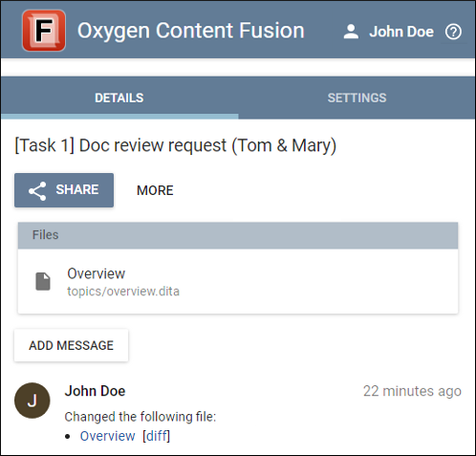Click the Oxygen Content Fusion title text
Screen dimensions: 476x456
[x=191, y=31]
